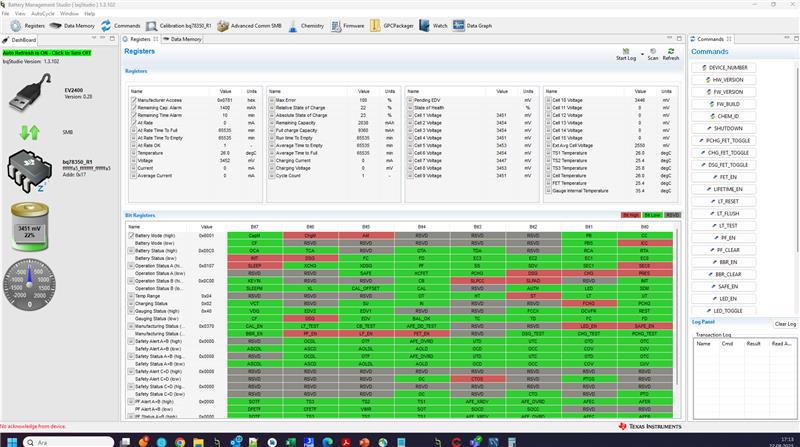The width and height of the screenshot is (800, 447).
Task: Toggle Max Error row checkbox
Action: click(x=272, y=100)
